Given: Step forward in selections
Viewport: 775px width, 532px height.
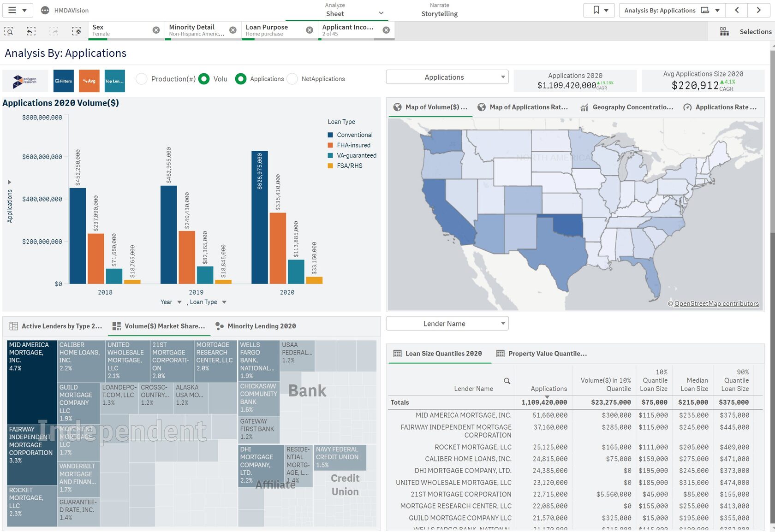Looking at the screenshot, I should click(x=54, y=31).
